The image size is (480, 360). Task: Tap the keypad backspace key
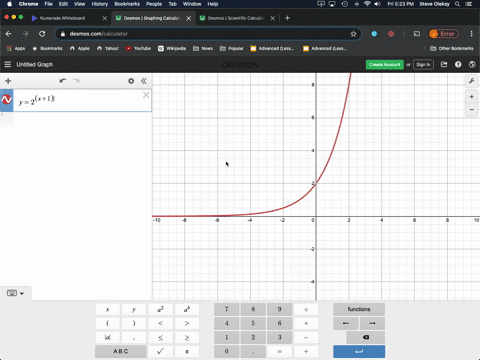pyautogui.click(x=366, y=337)
